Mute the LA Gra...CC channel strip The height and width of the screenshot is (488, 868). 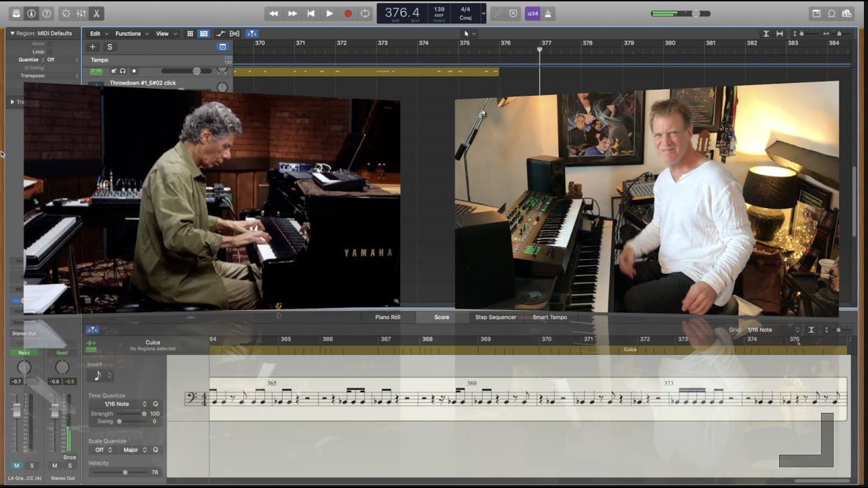point(17,466)
